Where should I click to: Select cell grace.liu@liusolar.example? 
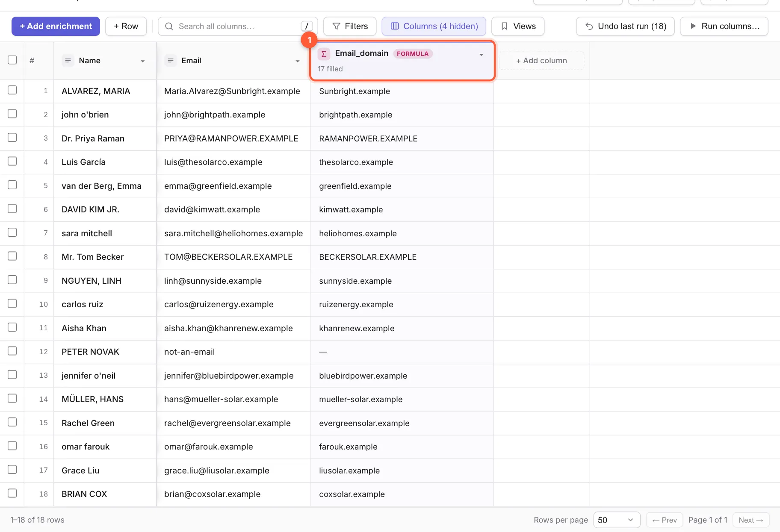click(x=233, y=470)
